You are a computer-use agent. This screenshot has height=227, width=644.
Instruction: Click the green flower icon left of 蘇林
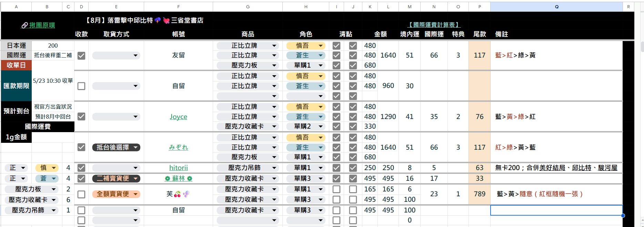coord(168,179)
